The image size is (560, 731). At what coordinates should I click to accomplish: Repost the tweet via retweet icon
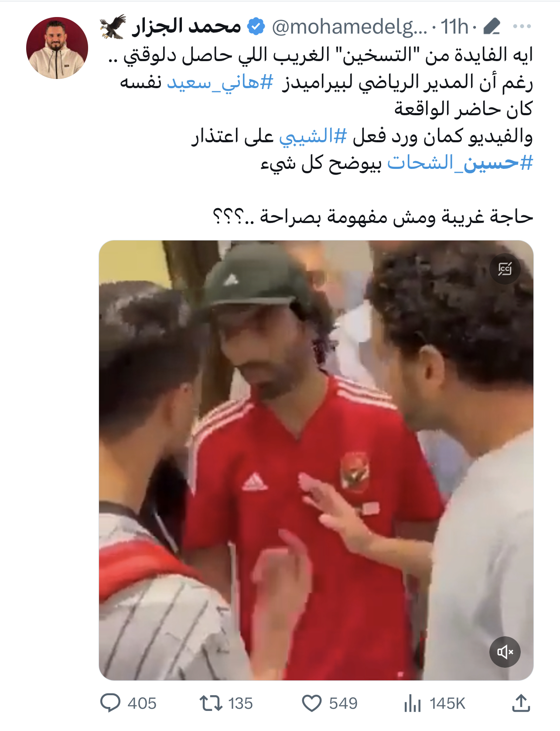pyautogui.click(x=211, y=703)
